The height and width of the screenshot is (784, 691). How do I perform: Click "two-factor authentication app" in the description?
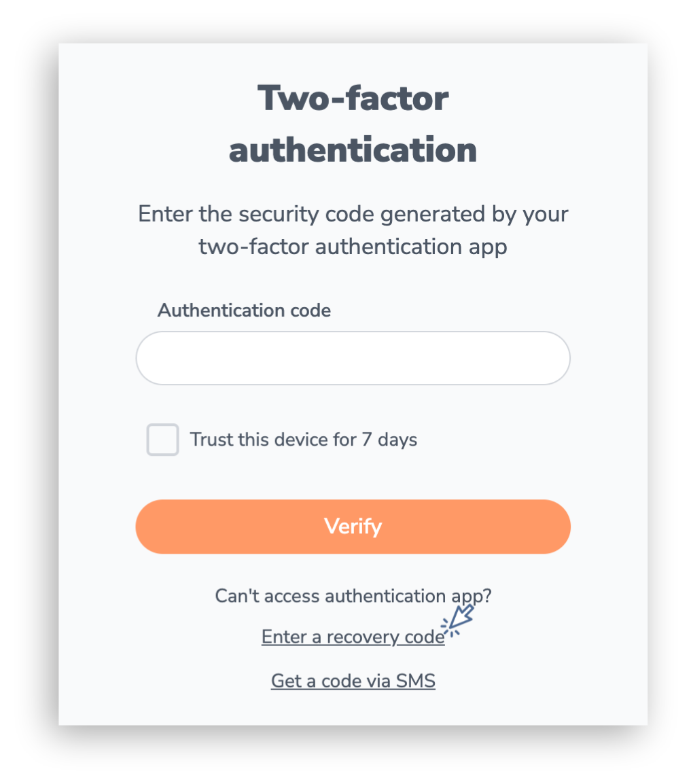click(x=353, y=246)
